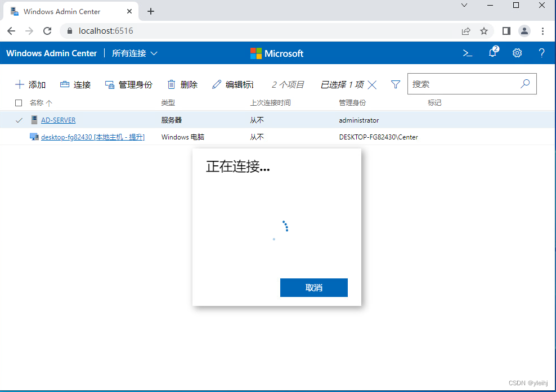This screenshot has width=556, height=392.
Task: Open the filter funnel icon
Action: pos(396,84)
